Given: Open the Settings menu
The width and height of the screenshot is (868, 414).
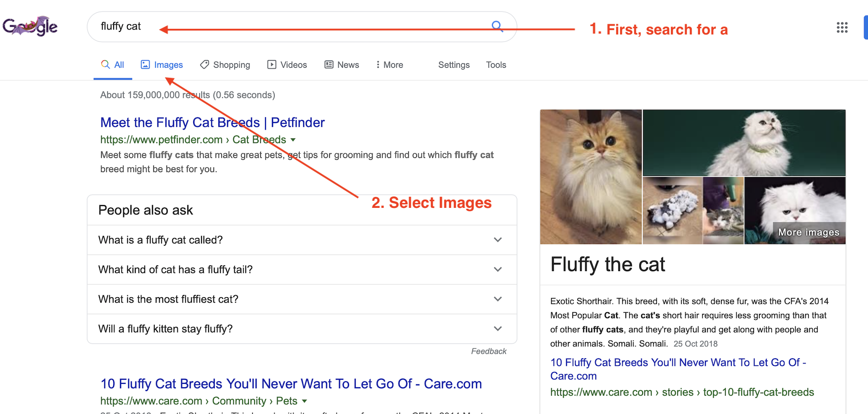Looking at the screenshot, I should pos(454,65).
